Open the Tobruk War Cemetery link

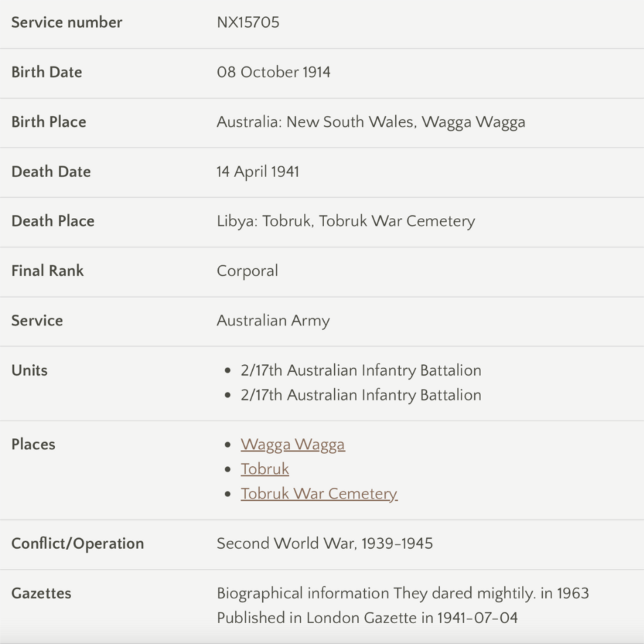(x=319, y=494)
